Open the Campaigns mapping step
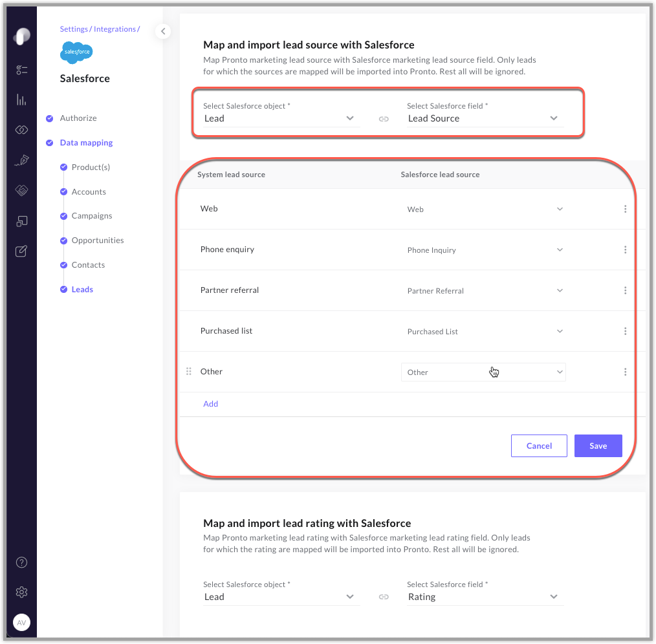Viewport: 656px width, 644px height. tap(92, 216)
